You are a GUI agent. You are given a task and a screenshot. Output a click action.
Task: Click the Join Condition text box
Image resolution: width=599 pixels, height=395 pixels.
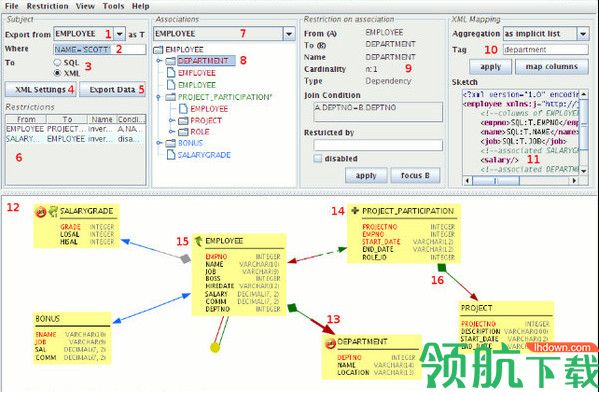pyautogui.click(x=378, y=112)
